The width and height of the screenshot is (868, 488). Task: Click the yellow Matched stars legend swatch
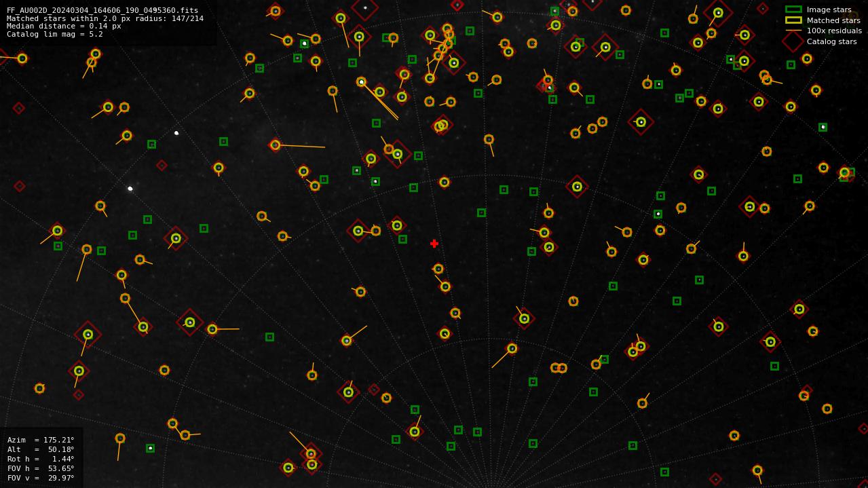pyautogui.click(x=793, y=20)
